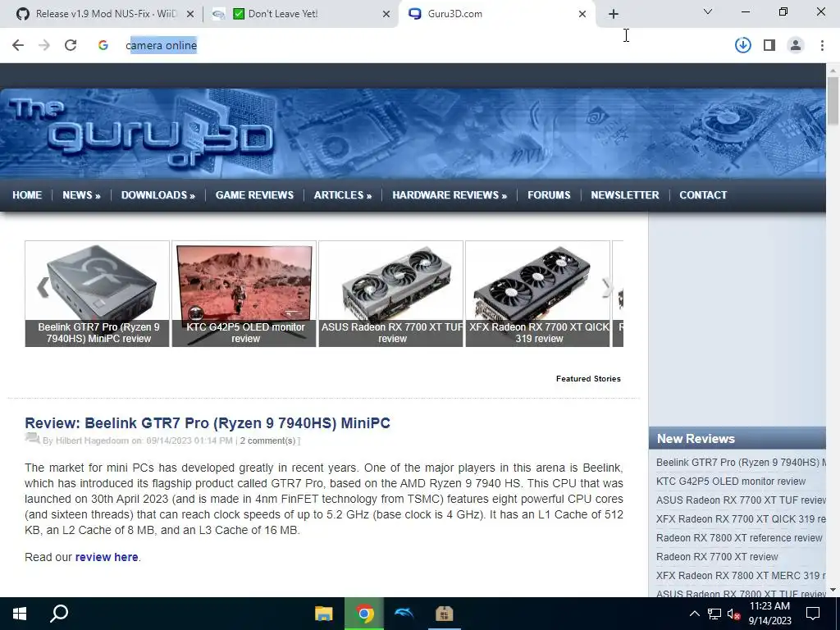The image size is (840, 630).
Task: Click the browser forward arrow
Action: click(x=44, y=46)
